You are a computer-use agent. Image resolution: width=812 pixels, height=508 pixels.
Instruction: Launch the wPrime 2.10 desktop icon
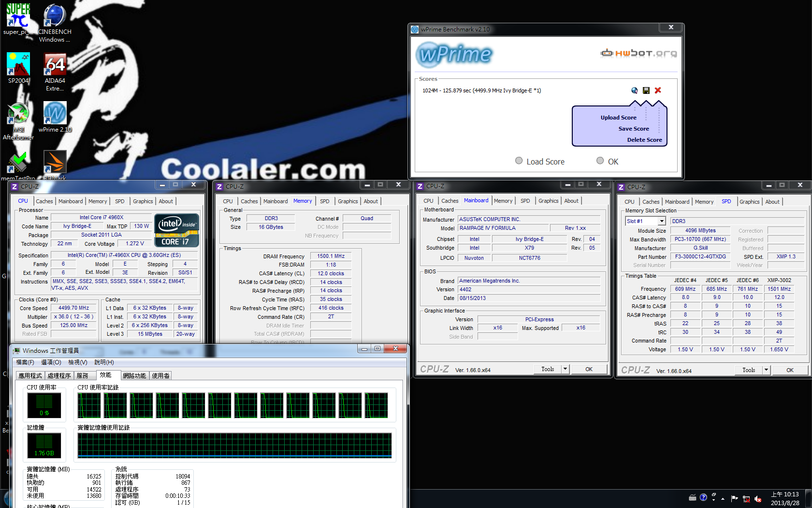pyautogui.click(x=55, y=117)
